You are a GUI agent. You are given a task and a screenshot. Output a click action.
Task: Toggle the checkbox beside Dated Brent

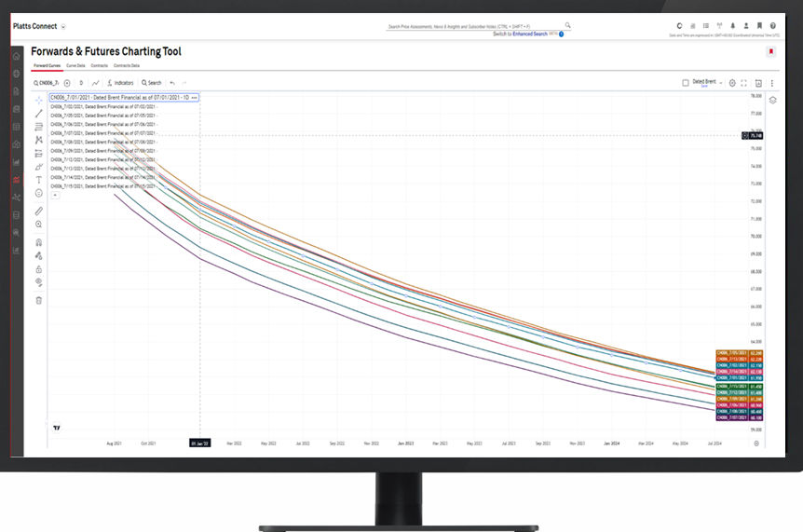(686, 83)
